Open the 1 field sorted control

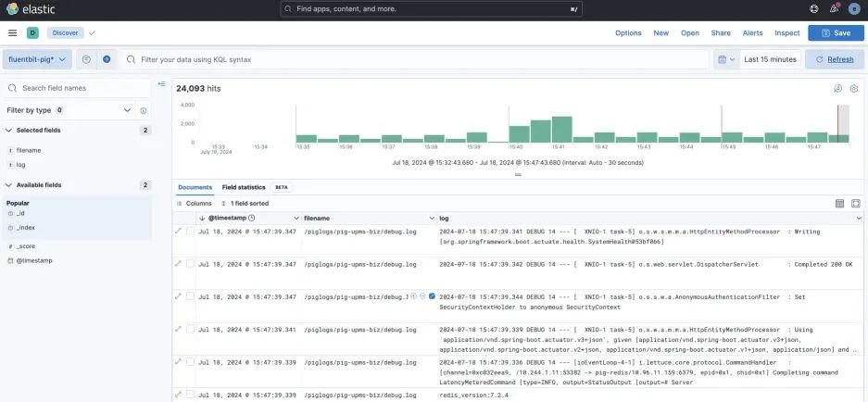[x=245, y=203]
